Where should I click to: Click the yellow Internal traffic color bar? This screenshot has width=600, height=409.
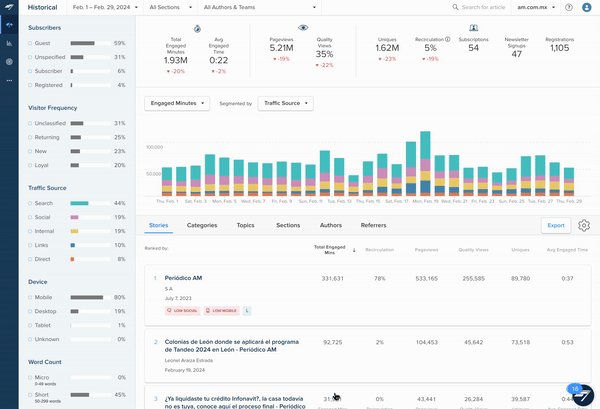coord(74,231)
